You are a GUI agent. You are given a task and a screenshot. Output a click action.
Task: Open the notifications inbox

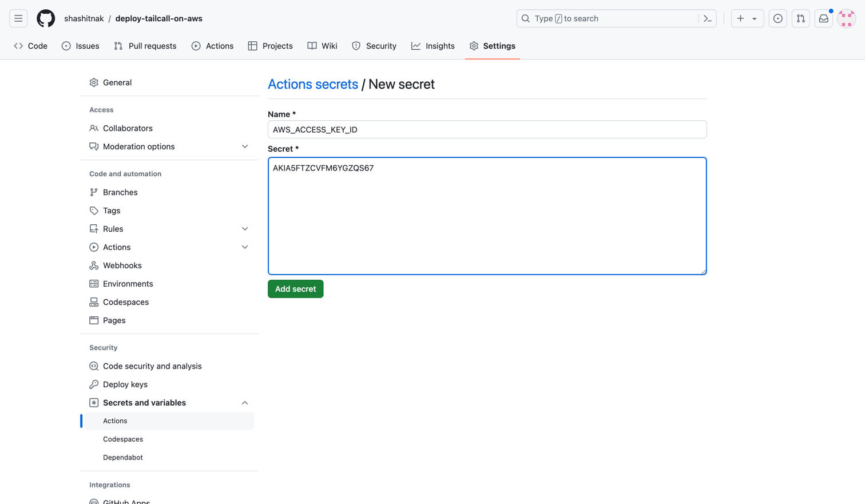(823, 18)
